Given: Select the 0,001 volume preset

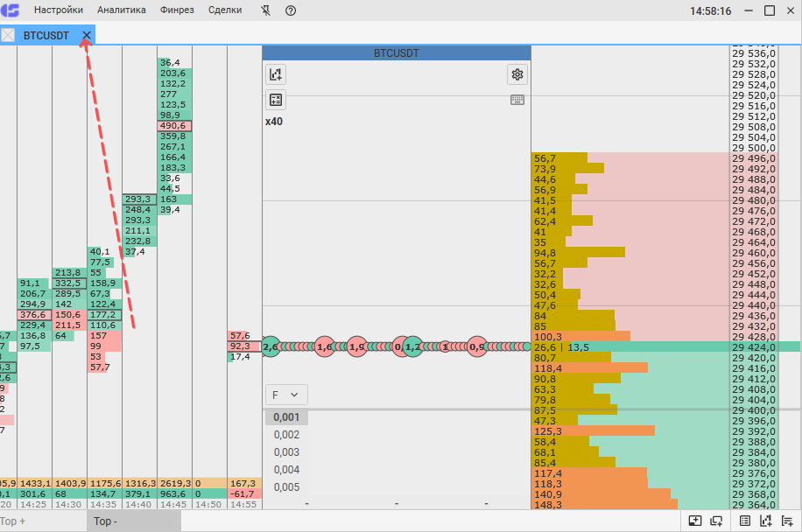Looking at the screenshot, I should (286, 417).
